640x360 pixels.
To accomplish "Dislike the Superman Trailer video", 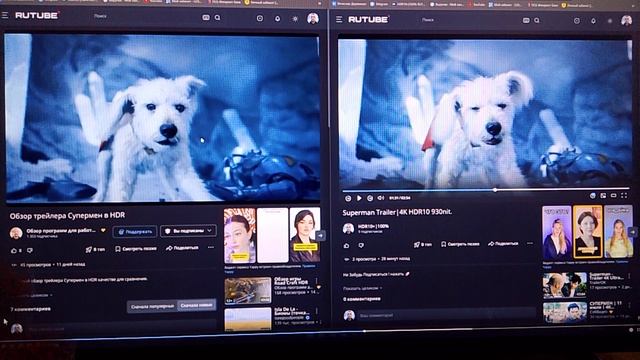I will pyautogui.click(x=361, y=245).
